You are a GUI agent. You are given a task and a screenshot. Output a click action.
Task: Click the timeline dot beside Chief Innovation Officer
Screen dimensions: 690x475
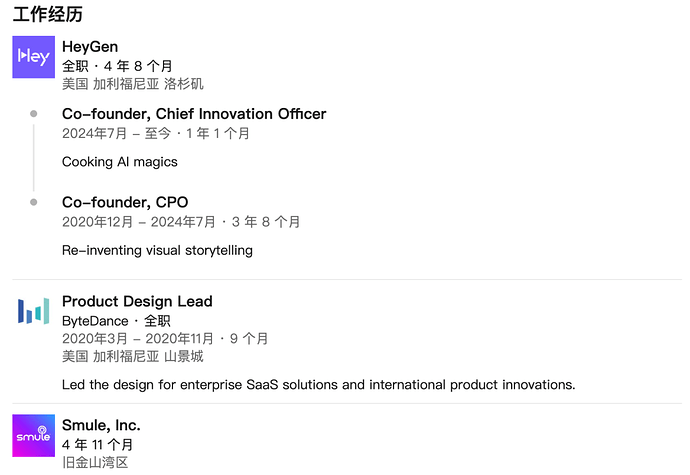(33, 114)
